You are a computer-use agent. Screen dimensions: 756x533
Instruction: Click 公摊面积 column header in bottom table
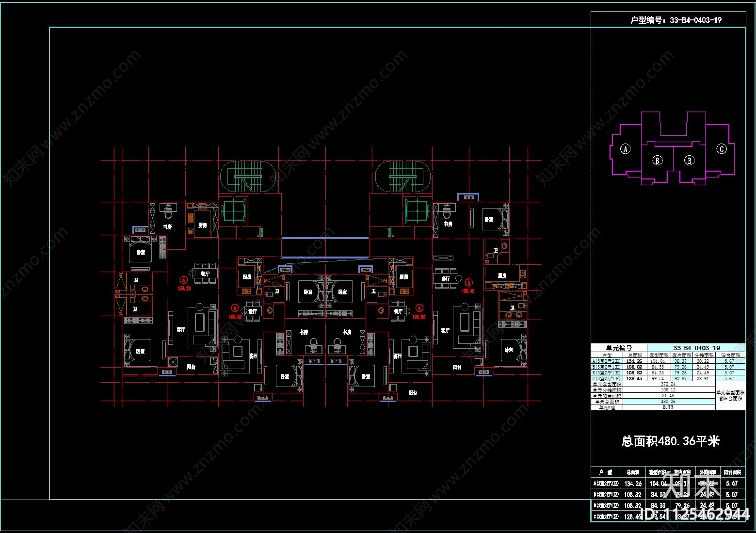(x=707, y=472)
